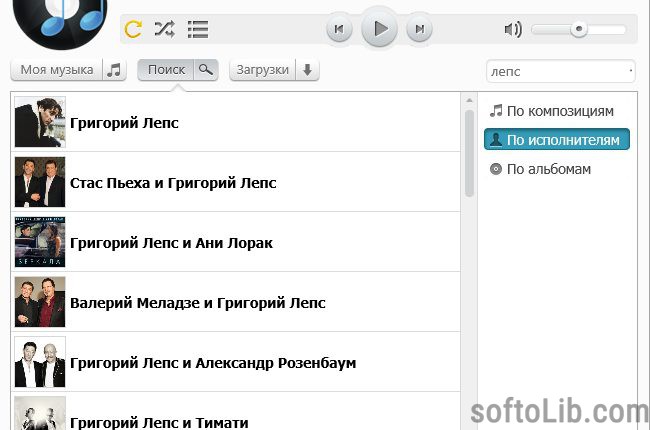This screenshot has width=650, height=430.
Task: Click the note icon next to По композициям
Action: [x=496, y=111]
